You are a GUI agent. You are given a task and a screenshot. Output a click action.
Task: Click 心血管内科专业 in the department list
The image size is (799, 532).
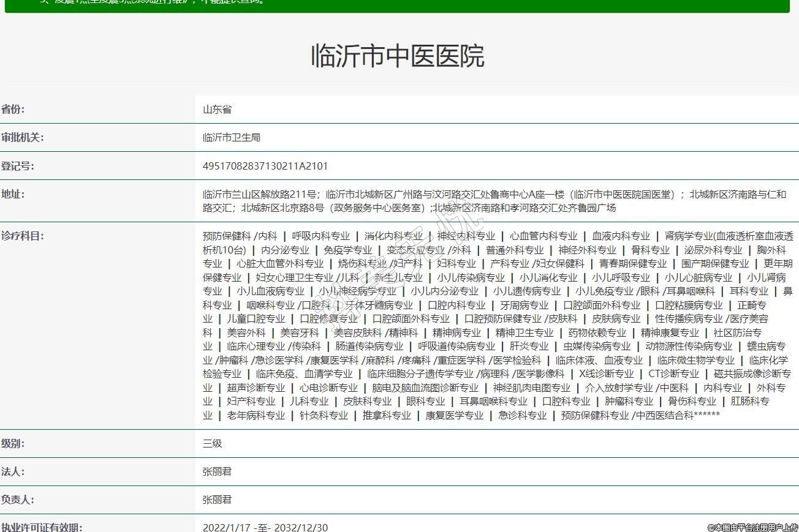[543, 236]
